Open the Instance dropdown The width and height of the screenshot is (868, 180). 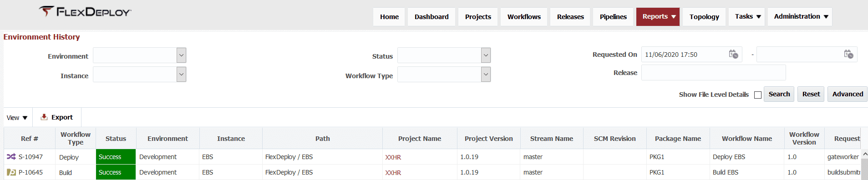click(181, 75)
